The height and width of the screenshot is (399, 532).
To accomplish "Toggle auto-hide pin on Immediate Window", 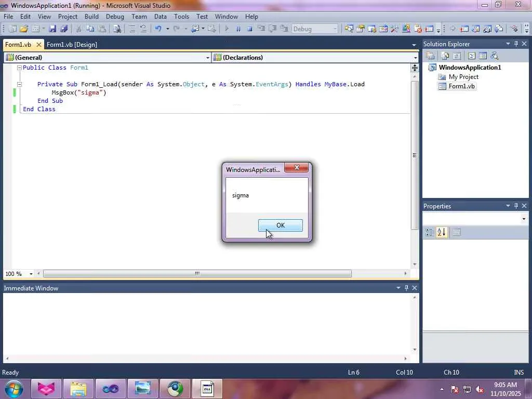I will (x=406, y=288).
